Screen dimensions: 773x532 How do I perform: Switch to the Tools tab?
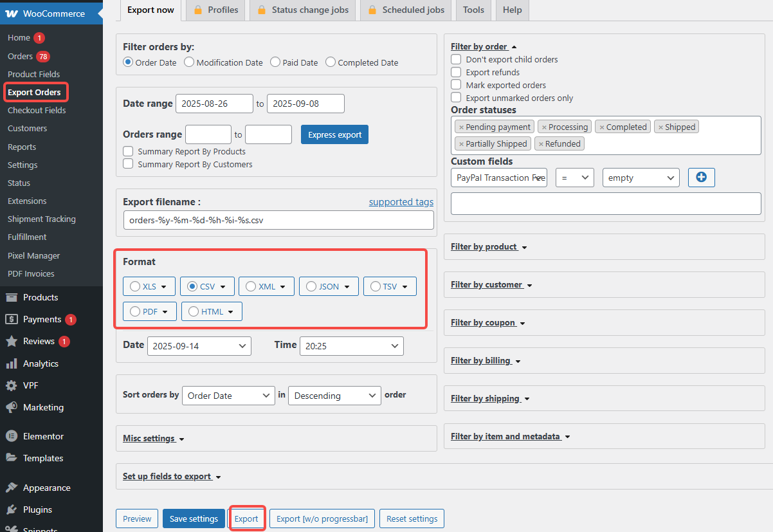click(x=473, y=10)
